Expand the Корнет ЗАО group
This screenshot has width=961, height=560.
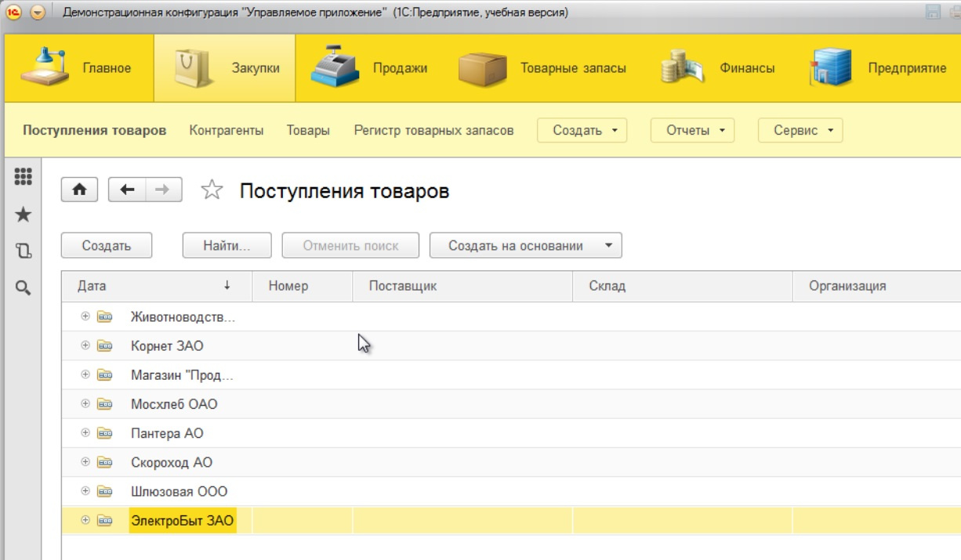pos(85,345)
